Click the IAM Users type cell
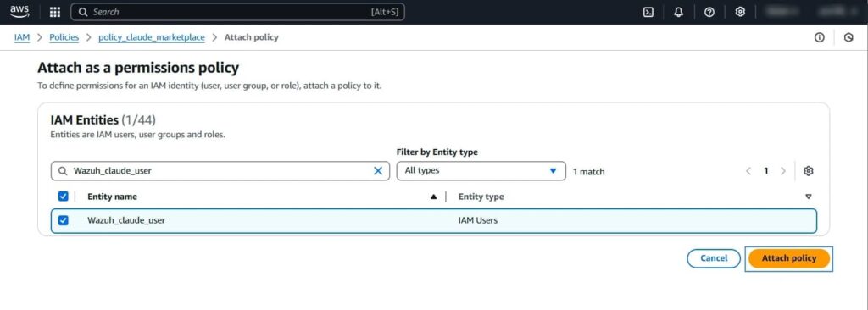 (478, 220)
